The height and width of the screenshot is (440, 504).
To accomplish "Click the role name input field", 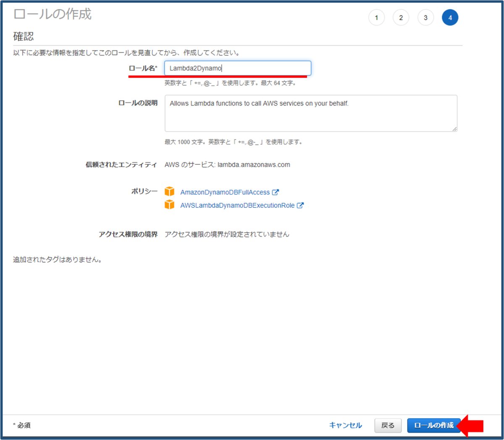I will coord(238,68).
